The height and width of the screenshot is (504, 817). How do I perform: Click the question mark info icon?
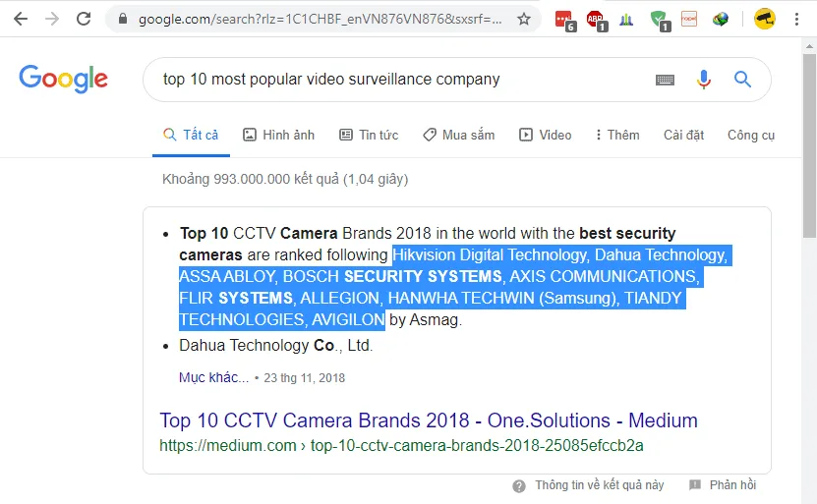coord(519,485)
